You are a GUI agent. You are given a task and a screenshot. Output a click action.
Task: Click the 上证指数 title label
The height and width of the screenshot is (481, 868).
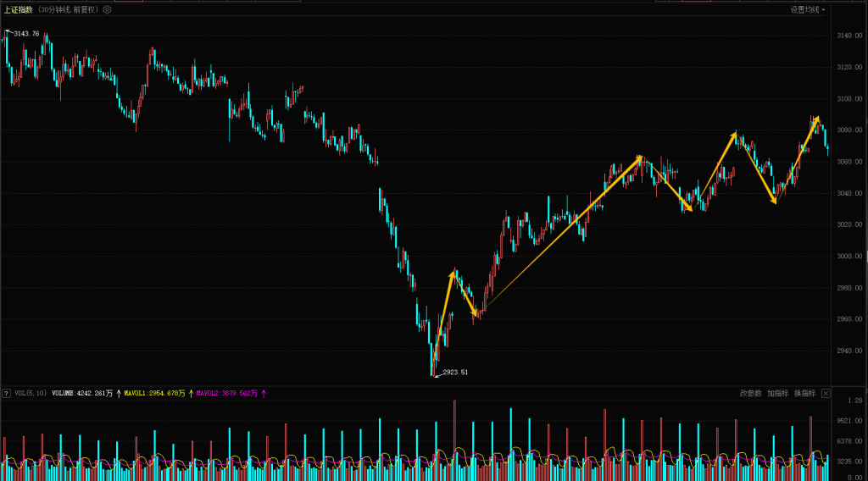[19, 9]
